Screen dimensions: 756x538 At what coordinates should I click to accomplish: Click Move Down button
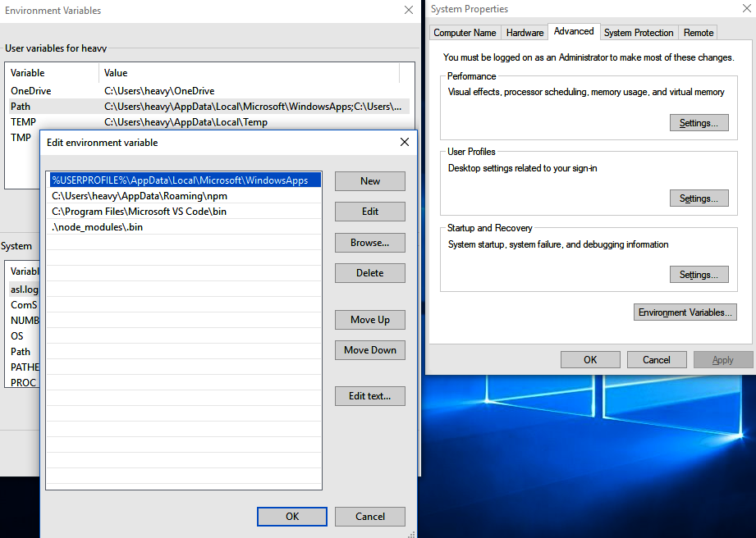click(370, 350)
